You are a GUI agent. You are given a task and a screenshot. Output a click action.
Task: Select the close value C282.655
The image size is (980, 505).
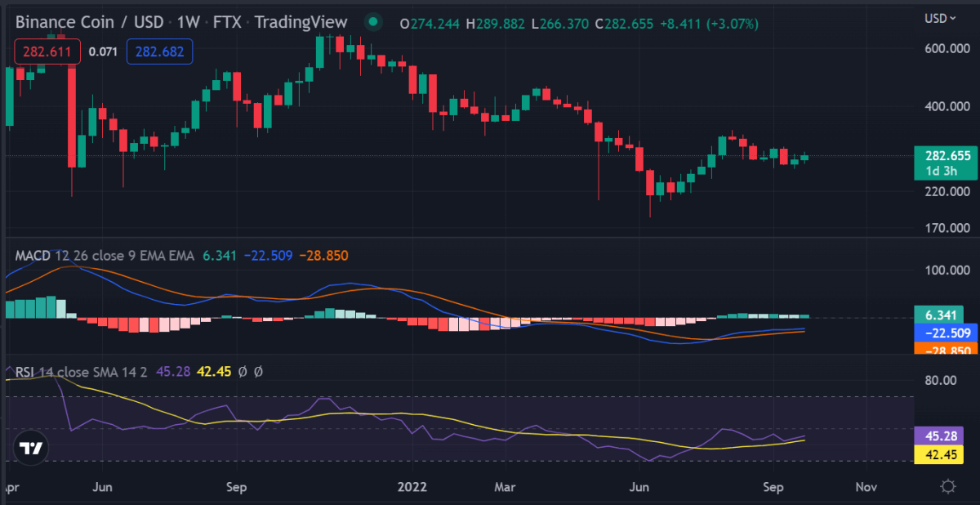coord(625,23)
